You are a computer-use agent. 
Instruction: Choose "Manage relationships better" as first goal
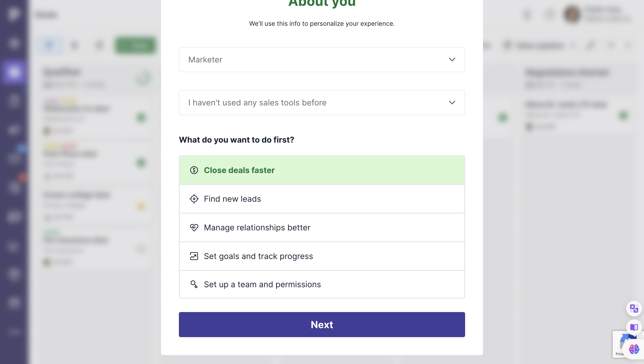click(x=322, y=228)
